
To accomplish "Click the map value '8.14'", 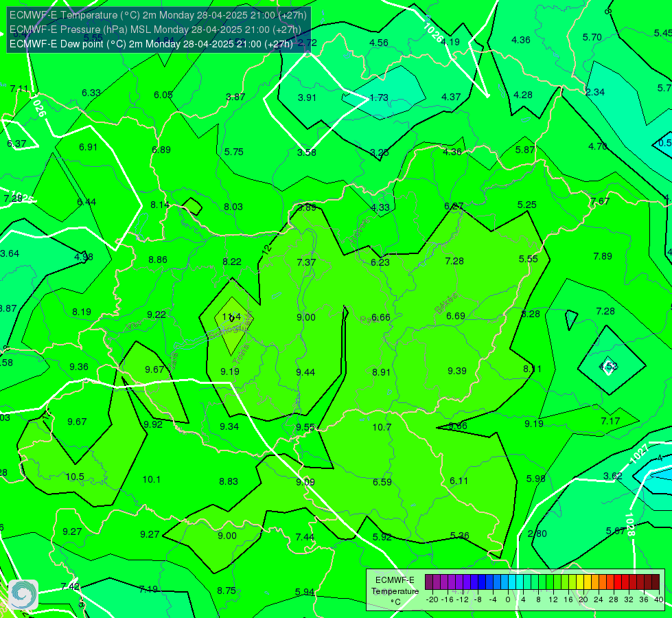I will [x=159, y=205].
